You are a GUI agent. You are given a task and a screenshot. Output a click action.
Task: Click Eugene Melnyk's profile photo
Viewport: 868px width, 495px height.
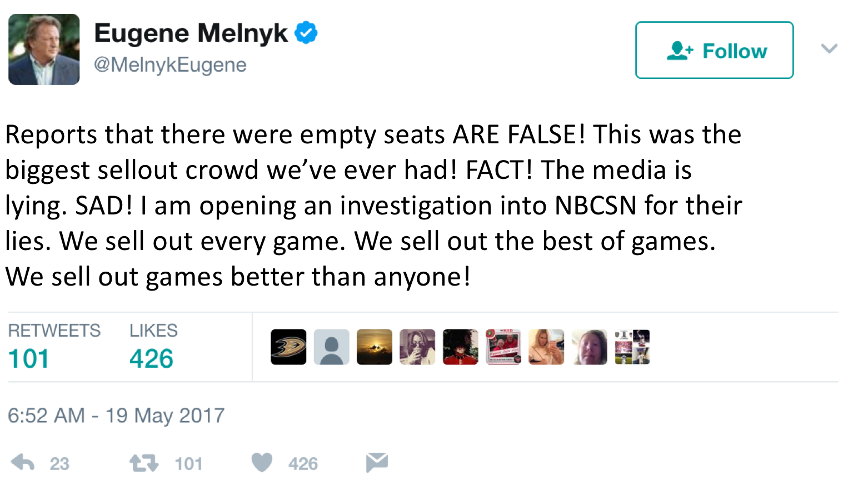pyautogui.click(x=44, y=49)
